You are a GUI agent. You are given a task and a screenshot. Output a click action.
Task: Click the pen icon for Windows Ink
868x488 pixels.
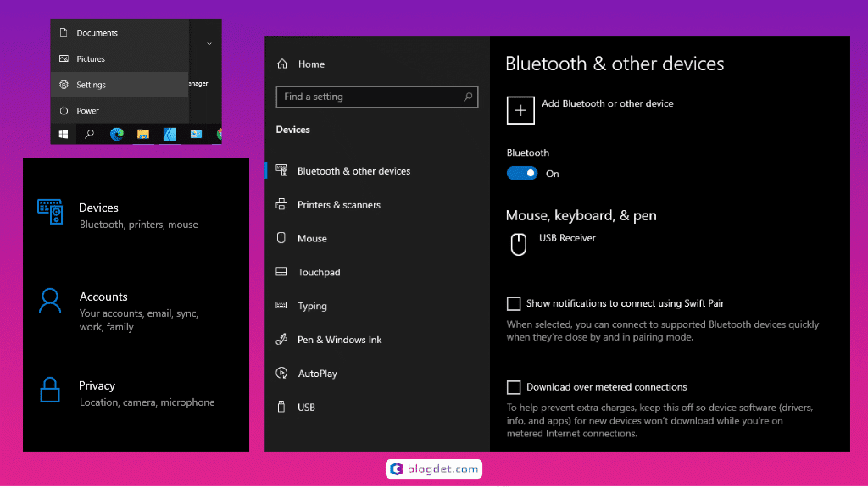[x=281, y=339]
